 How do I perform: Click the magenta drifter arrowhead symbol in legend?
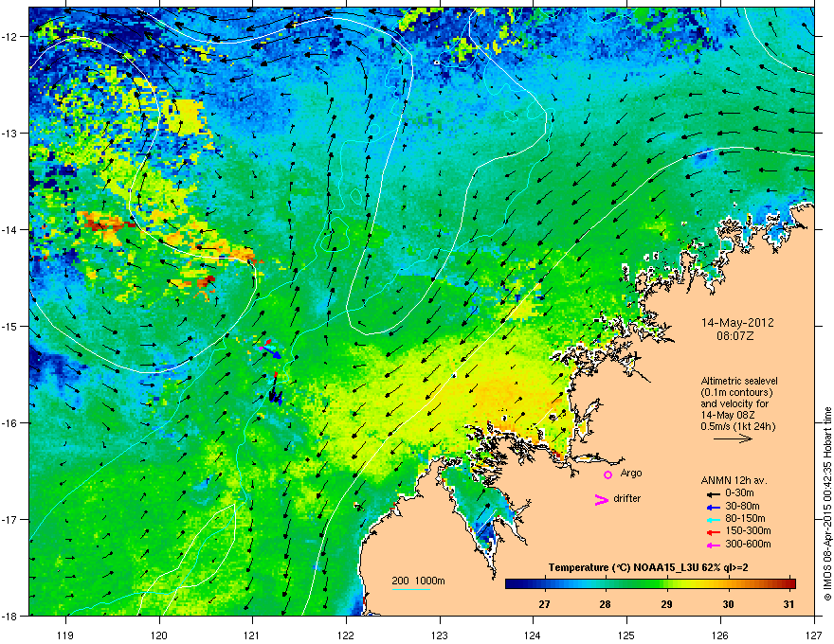pos(602,499)
